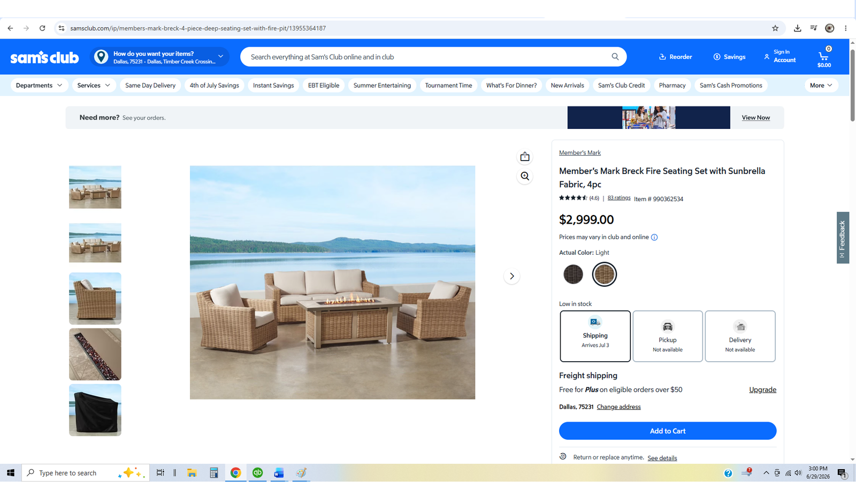Click the Sam's Club logo
856x504 pixels.
(44, 57)
